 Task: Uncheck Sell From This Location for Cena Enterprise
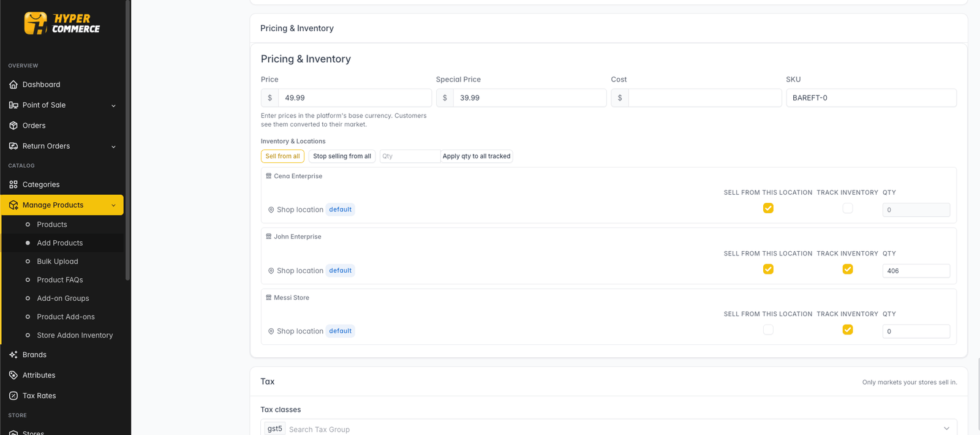tap(768, 208)
